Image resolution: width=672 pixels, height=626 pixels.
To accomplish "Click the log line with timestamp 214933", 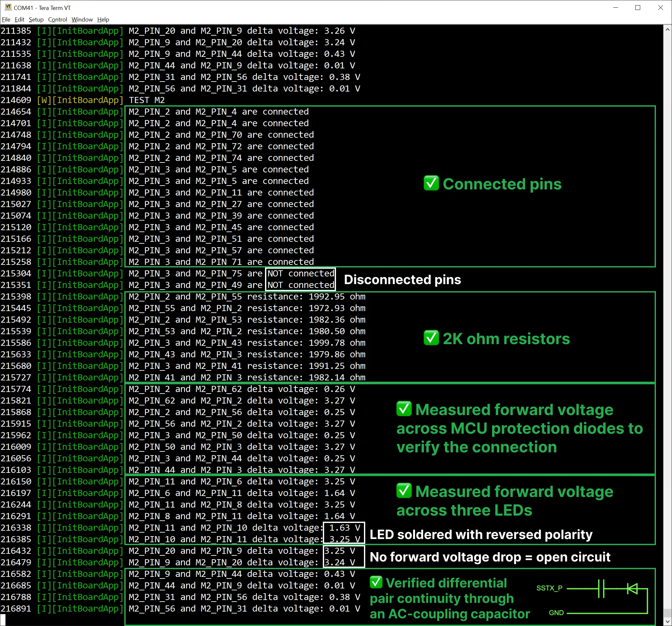I will 155,181.
